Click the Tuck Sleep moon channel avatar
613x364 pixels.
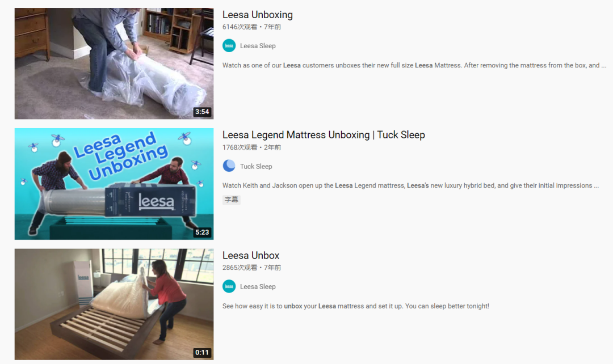[229, 166]
